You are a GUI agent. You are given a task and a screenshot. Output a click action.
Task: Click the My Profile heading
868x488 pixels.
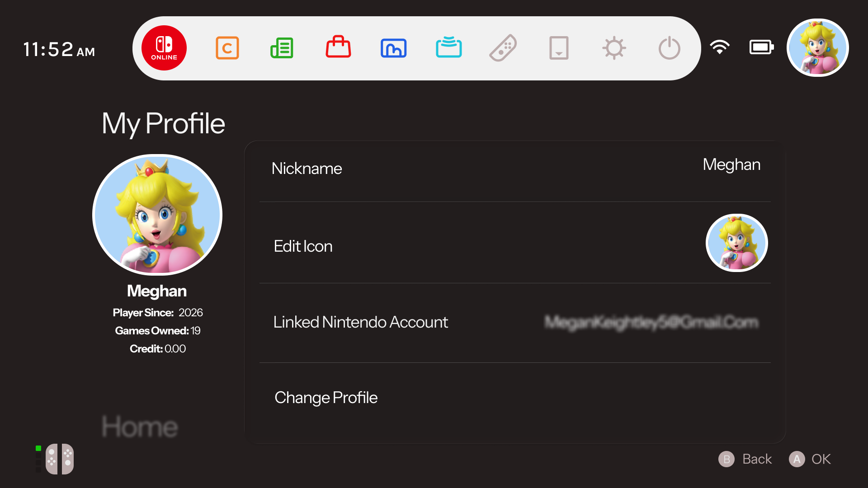[163, 123]
